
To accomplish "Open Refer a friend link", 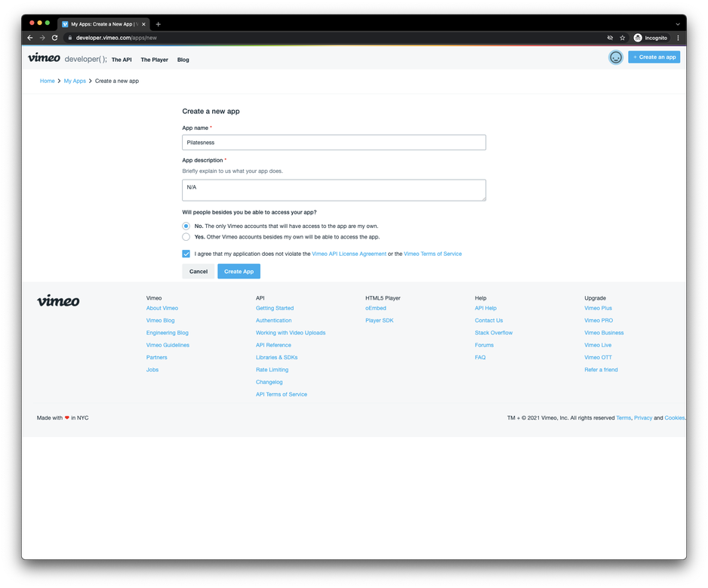I will pos(601,369).
